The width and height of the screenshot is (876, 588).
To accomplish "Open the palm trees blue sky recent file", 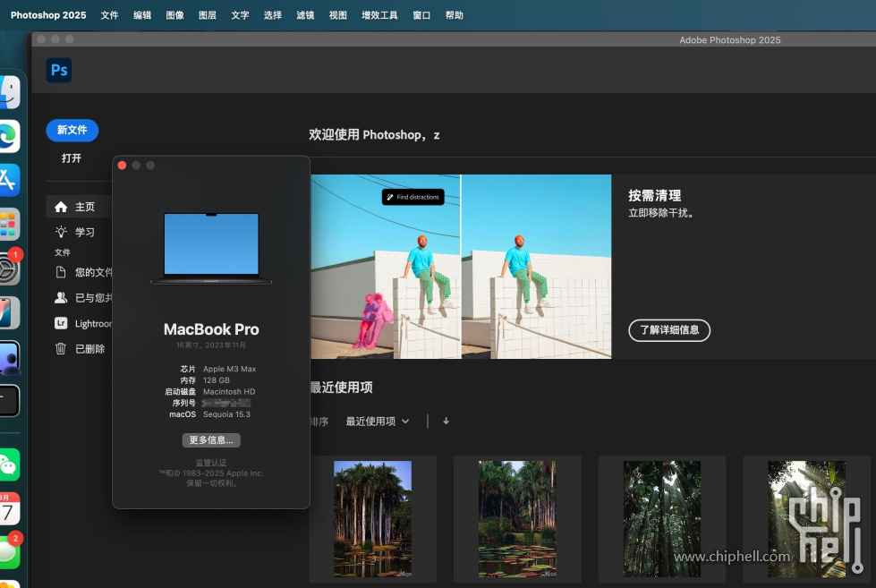I will 372,519.
